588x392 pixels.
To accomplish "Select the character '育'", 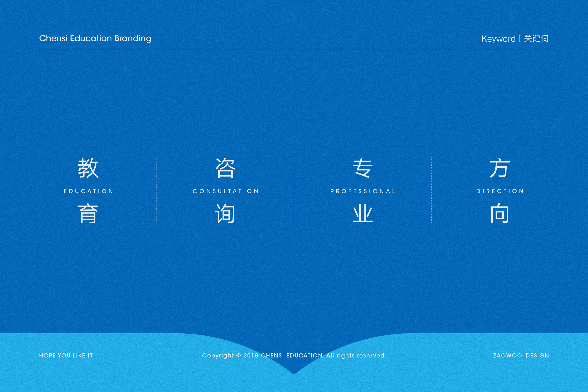I will 88,213.
